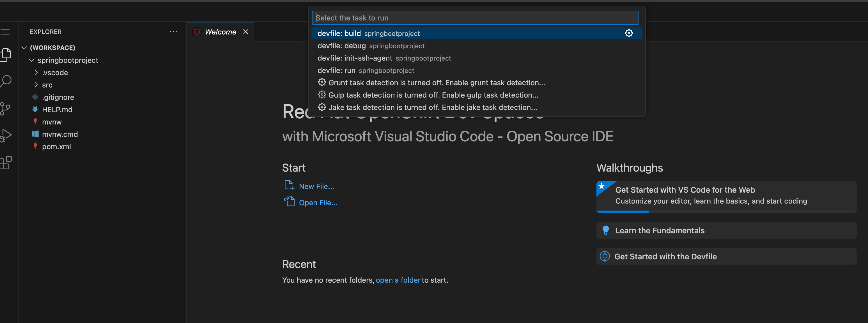Click the .gitignore file icon
Image resolution: width=868 pixels, height=323 pixels.
coord(35,97)
